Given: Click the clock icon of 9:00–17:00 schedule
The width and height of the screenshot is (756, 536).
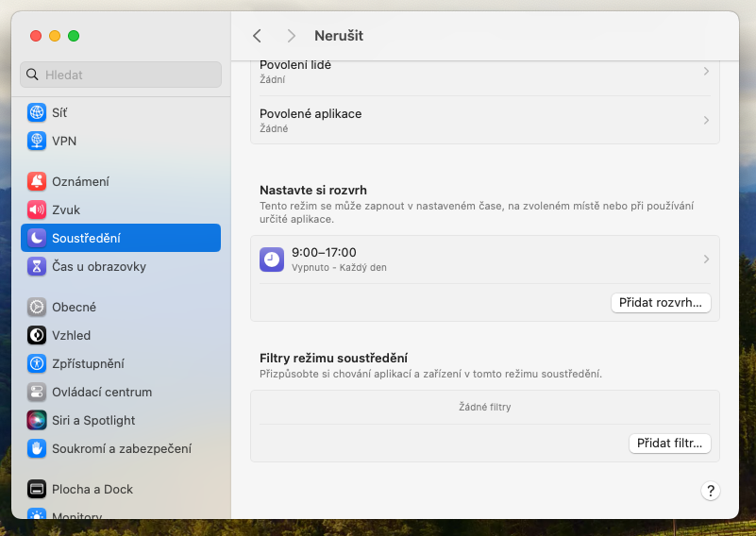Looking at the screenshot, I should click(x=272, y=260).
